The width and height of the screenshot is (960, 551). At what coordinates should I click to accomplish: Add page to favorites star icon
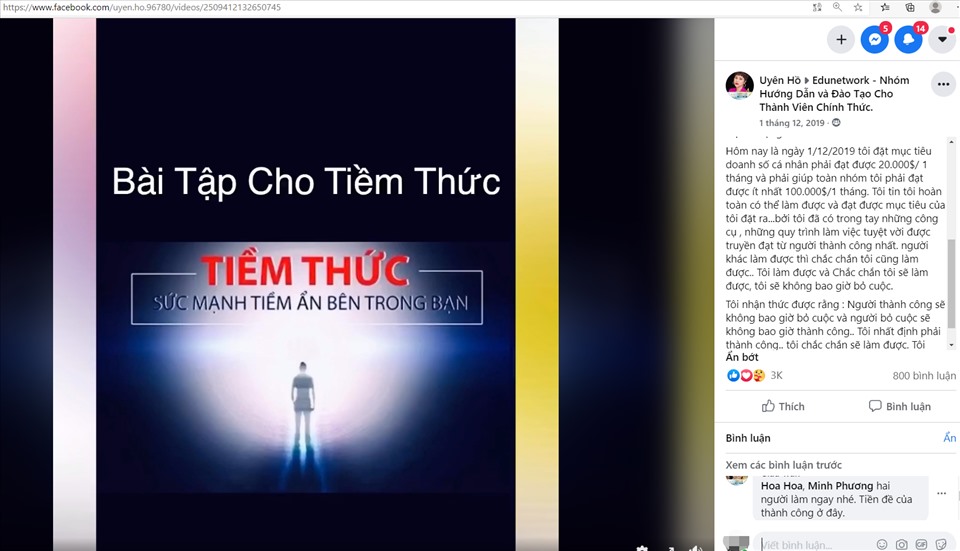click(858, 7)
